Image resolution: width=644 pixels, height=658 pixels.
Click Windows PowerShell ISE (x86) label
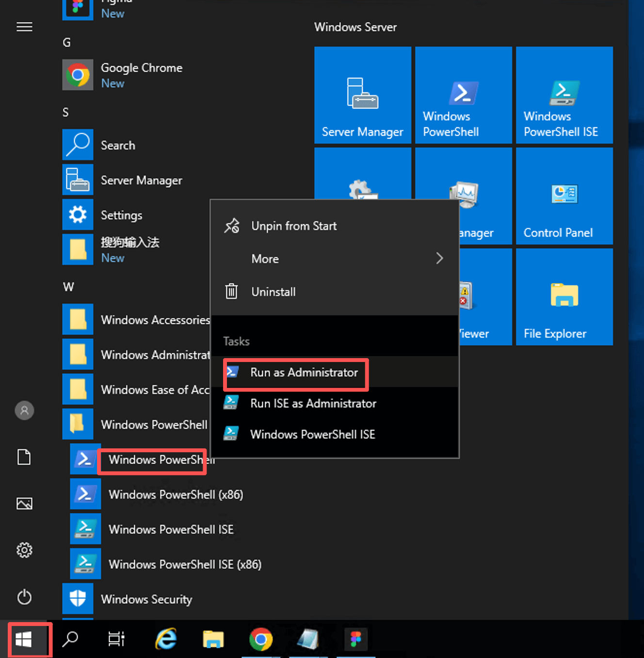click(185, 564)
